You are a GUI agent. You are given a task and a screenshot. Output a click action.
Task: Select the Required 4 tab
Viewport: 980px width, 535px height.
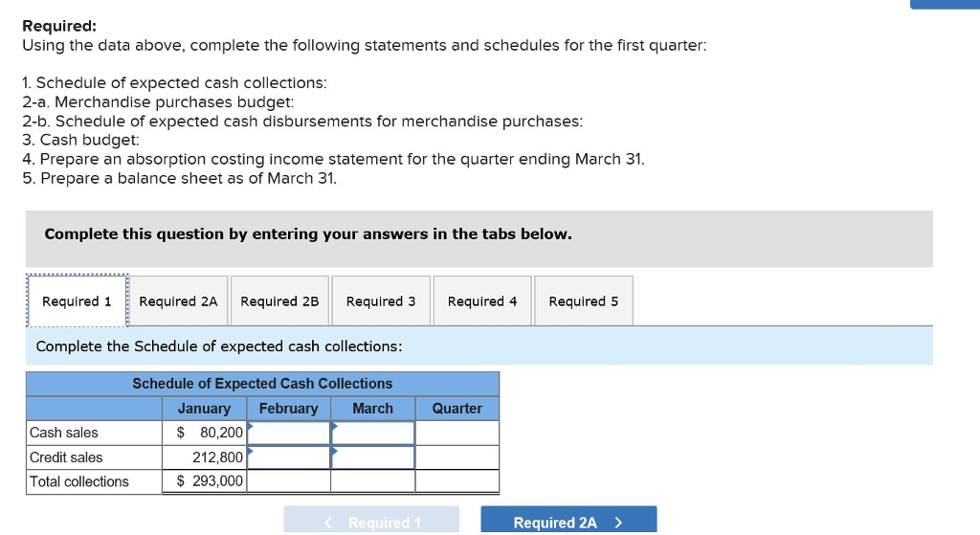coord(482,301)
